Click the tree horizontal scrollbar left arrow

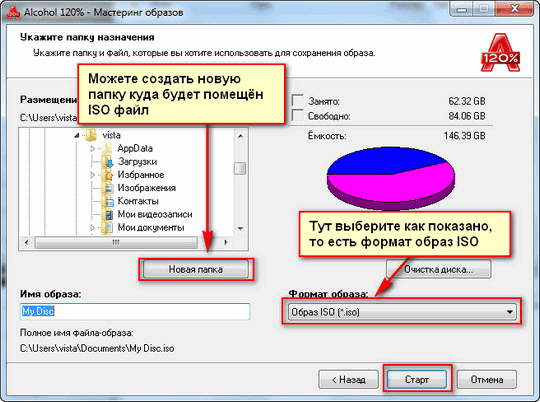(27, 242)
